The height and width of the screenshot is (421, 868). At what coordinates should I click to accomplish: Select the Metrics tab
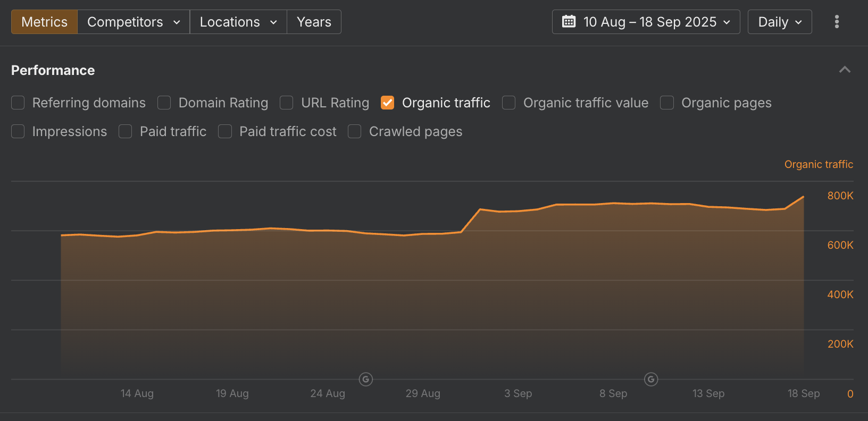click(45, 22)
